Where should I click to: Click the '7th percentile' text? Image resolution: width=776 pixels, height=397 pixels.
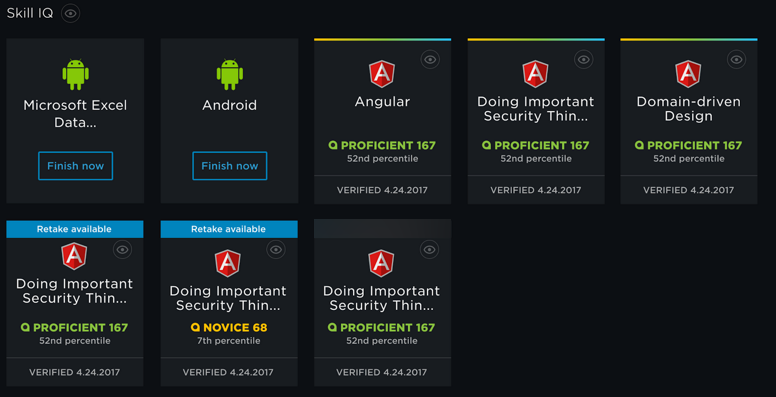tap(229, 341)
